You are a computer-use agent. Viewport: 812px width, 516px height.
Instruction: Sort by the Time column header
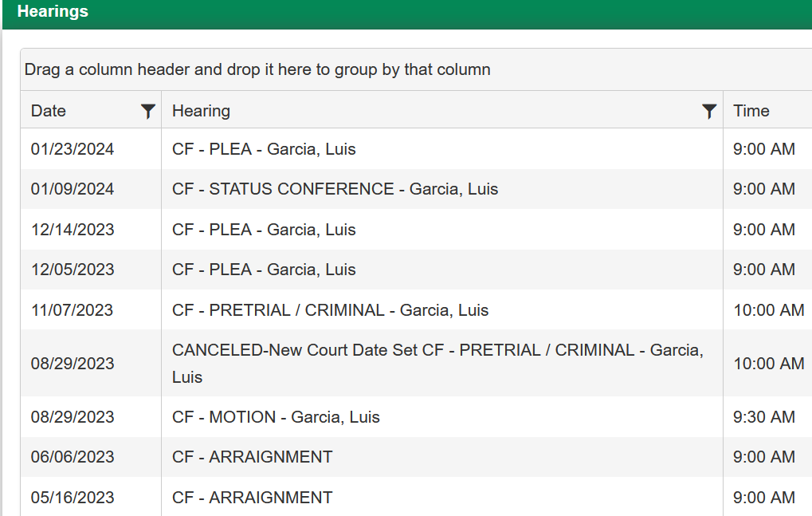point(751,111)
